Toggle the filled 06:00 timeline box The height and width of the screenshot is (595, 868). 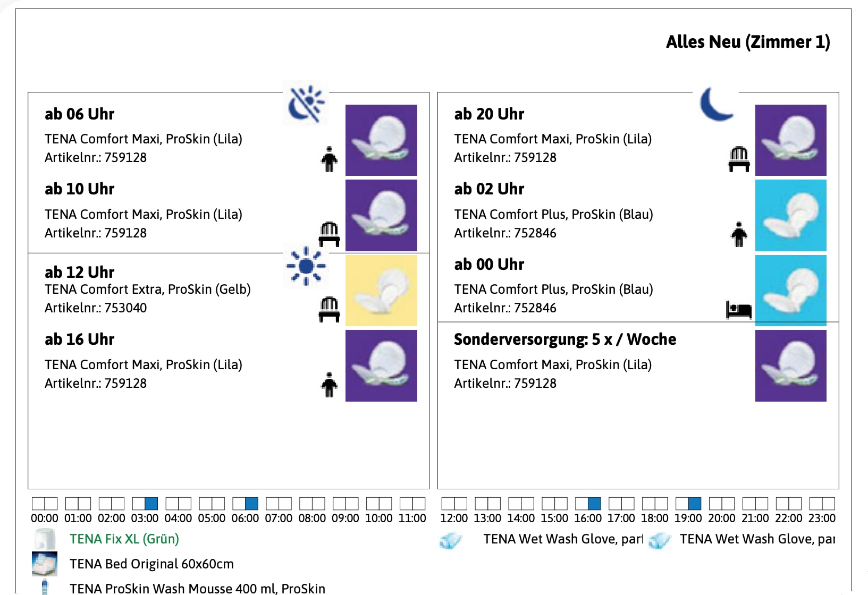coord(251,503)
